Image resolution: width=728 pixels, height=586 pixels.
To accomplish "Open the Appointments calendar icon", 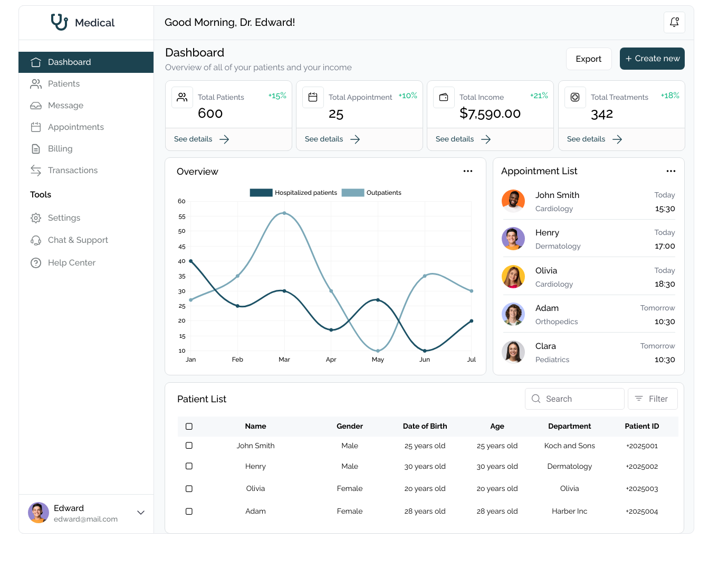I will point(36,127).
